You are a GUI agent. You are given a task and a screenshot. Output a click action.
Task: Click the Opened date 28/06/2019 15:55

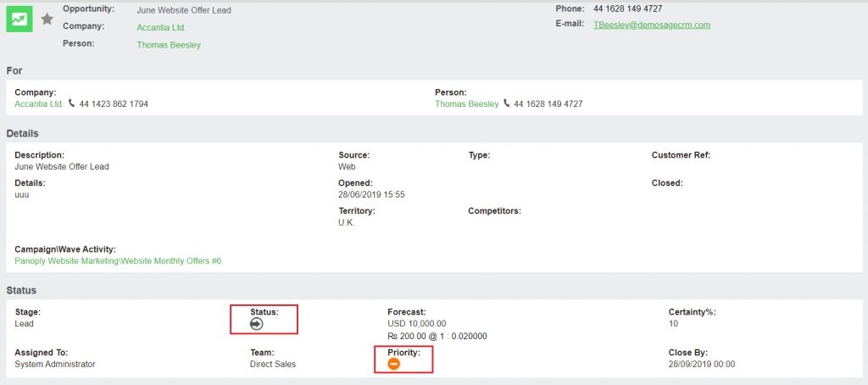(371, 195)
